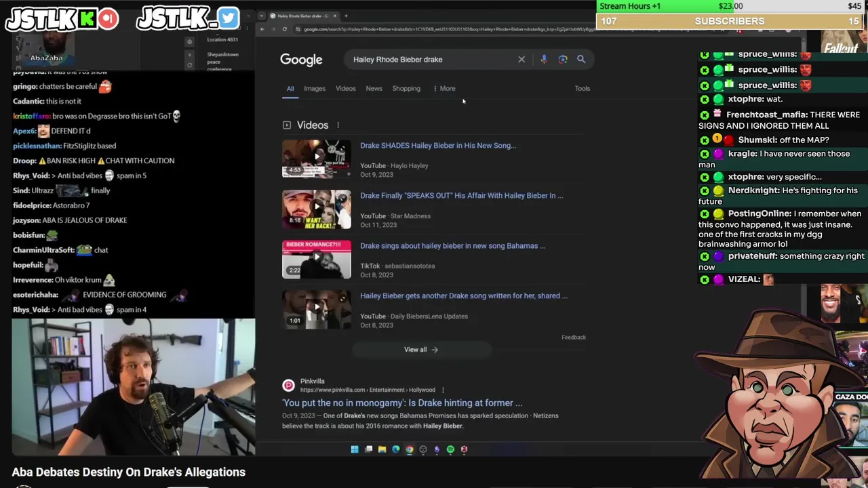Open File Explorer from the taskbar
868x488 pixels.
point(382,449)
